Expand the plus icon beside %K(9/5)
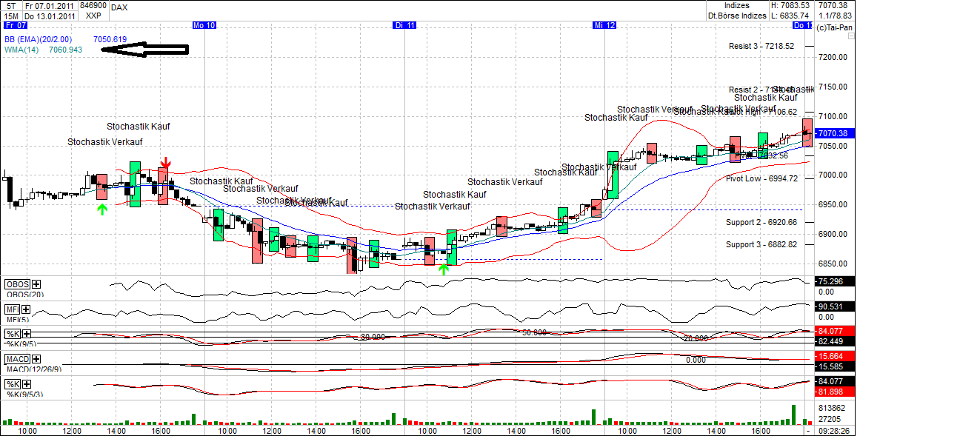 [x=26, y=334]
